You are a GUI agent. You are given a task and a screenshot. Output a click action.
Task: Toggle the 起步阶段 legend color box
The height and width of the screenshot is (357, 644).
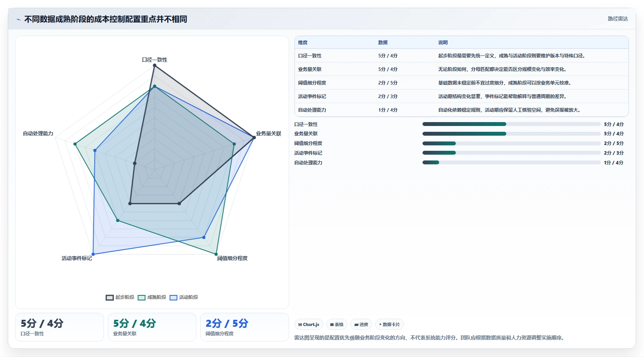click(x=109, y=298)
